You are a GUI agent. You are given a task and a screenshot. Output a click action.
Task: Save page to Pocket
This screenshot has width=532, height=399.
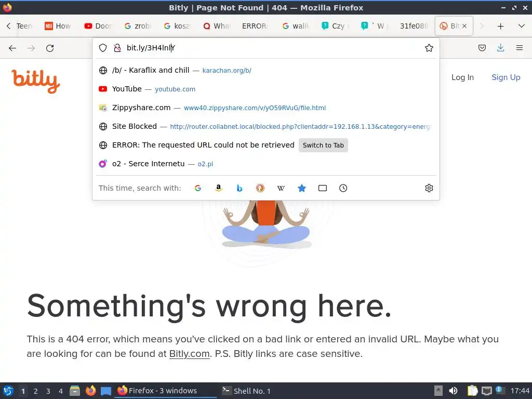[482, 48]
